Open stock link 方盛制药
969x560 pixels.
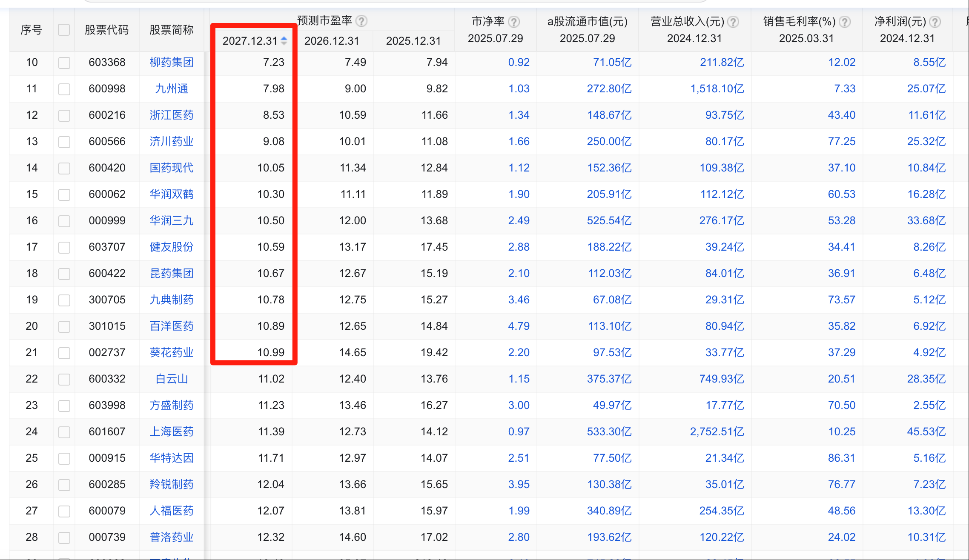pyautogui.click(x=172, y=405)
